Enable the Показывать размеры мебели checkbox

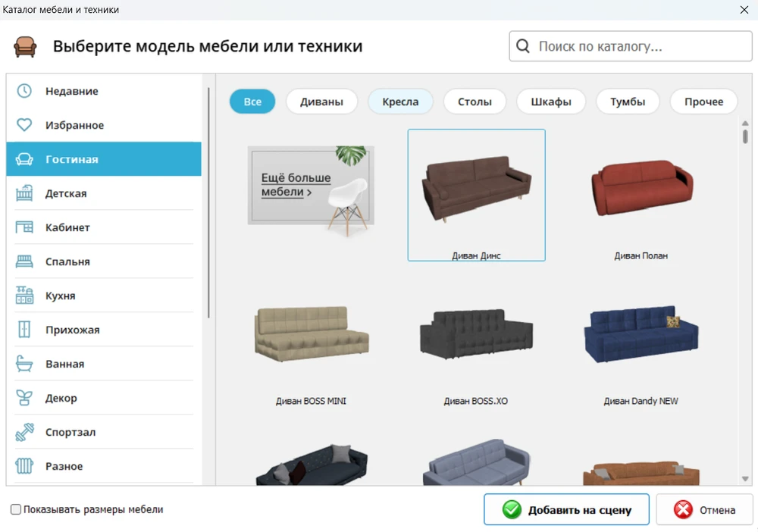15,509
